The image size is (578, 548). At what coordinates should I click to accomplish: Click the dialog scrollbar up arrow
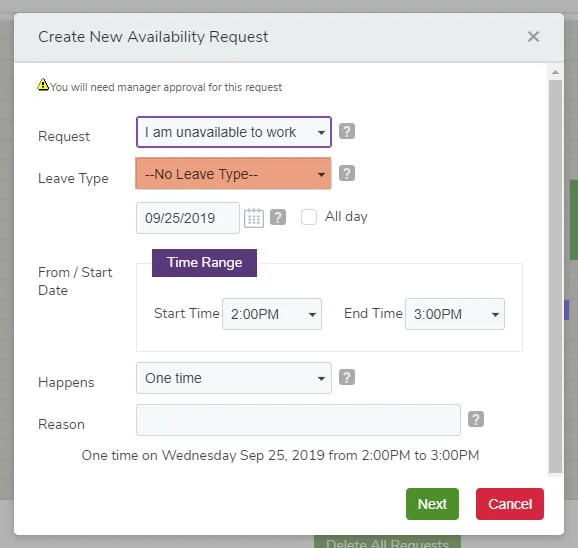tap(556, 72)
